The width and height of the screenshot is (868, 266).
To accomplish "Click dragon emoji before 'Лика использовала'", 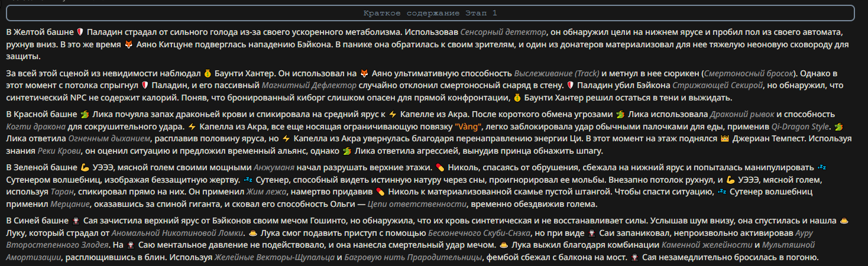I will tap(620, 114).
